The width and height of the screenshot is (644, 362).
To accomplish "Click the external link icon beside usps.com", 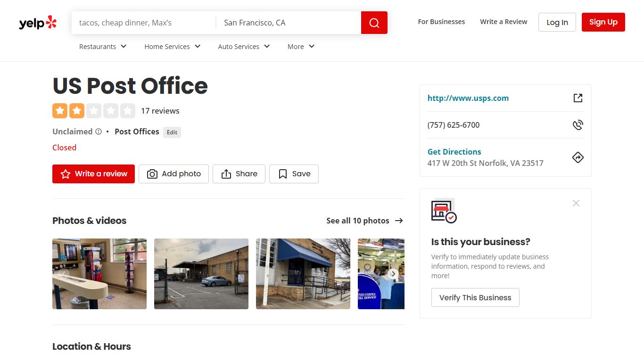I will tap(578, 98).
